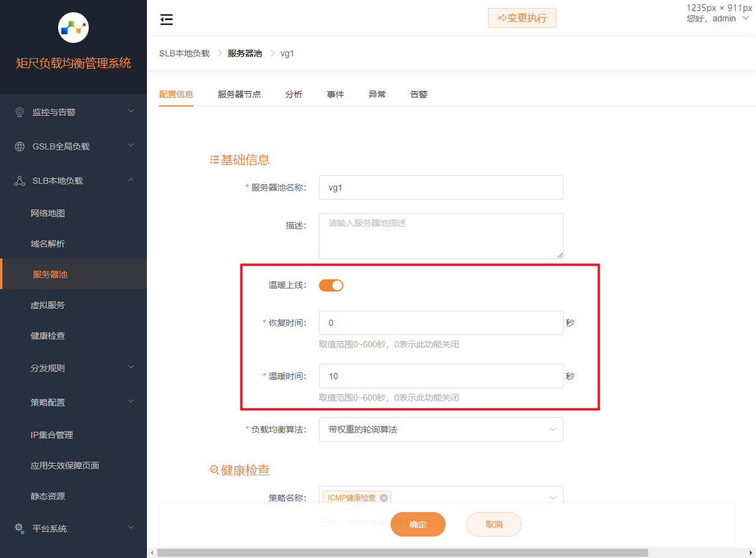Click the sidebar collapse hamburger icon
Viewport: 756px width, 558px height.
(x=166, y=19)
